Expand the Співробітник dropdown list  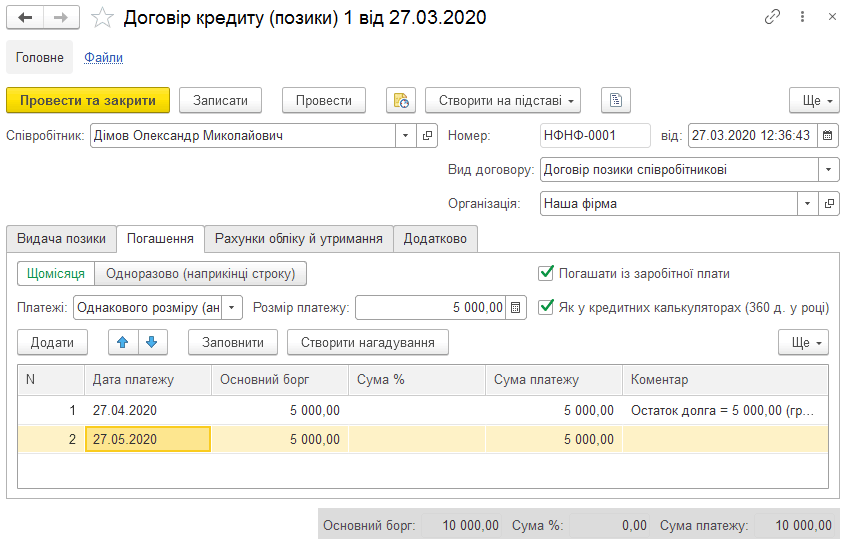405,136
